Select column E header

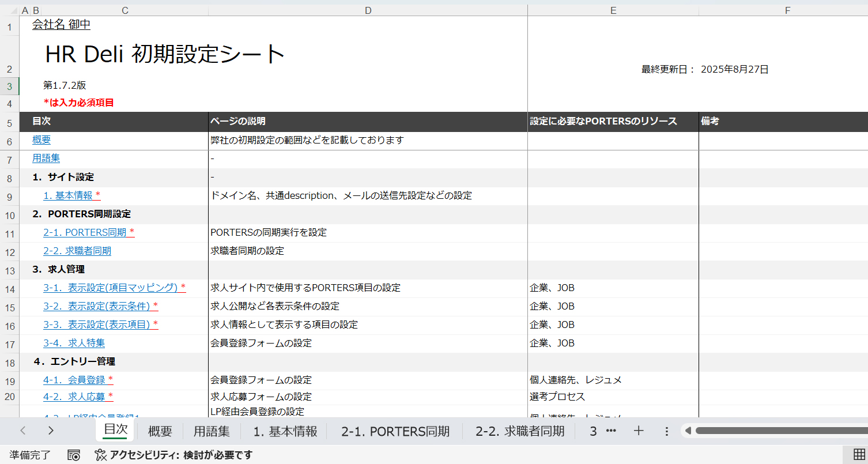pos(613,10)
